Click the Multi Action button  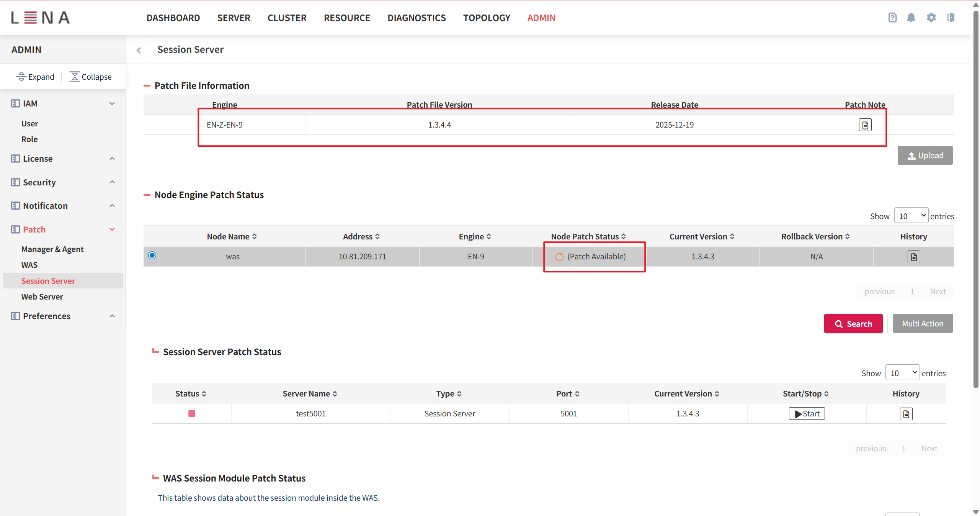(x=923, y=324)
